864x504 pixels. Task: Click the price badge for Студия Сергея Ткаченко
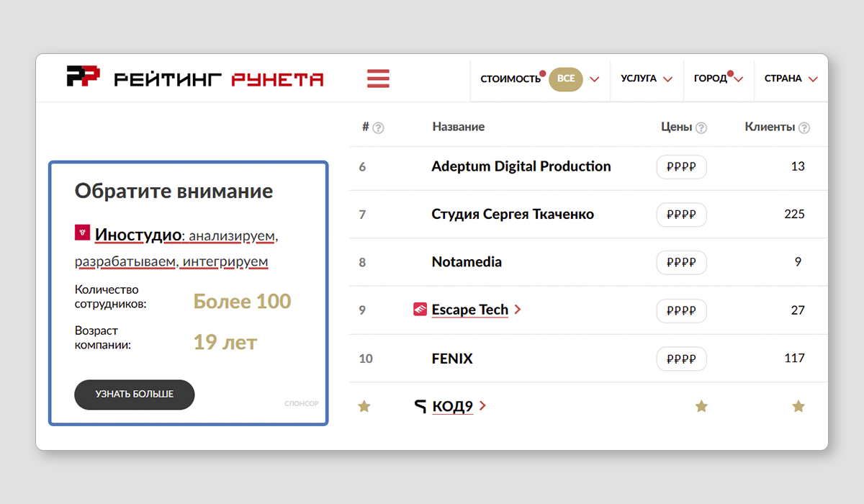tap(681, 215)
